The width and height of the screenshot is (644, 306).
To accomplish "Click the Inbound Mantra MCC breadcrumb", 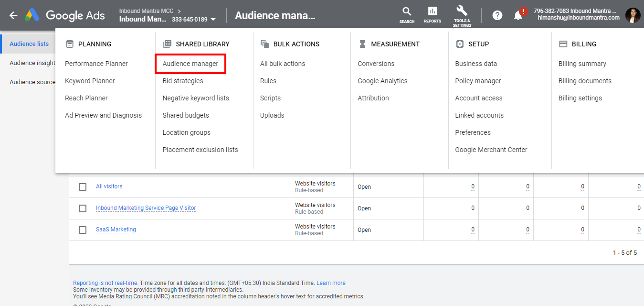I will [146, 11].
